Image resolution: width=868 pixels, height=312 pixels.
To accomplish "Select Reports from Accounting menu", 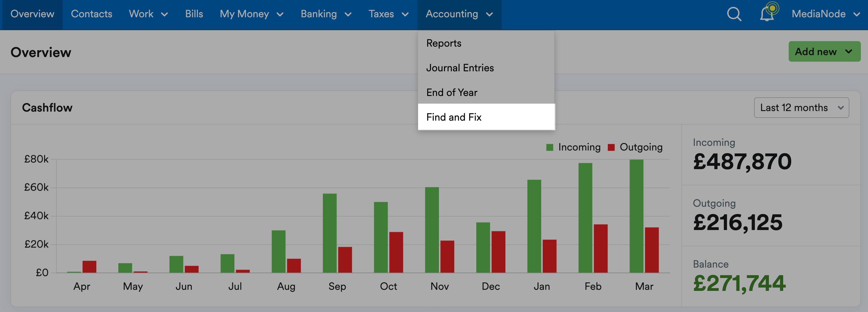I will 486,43.
